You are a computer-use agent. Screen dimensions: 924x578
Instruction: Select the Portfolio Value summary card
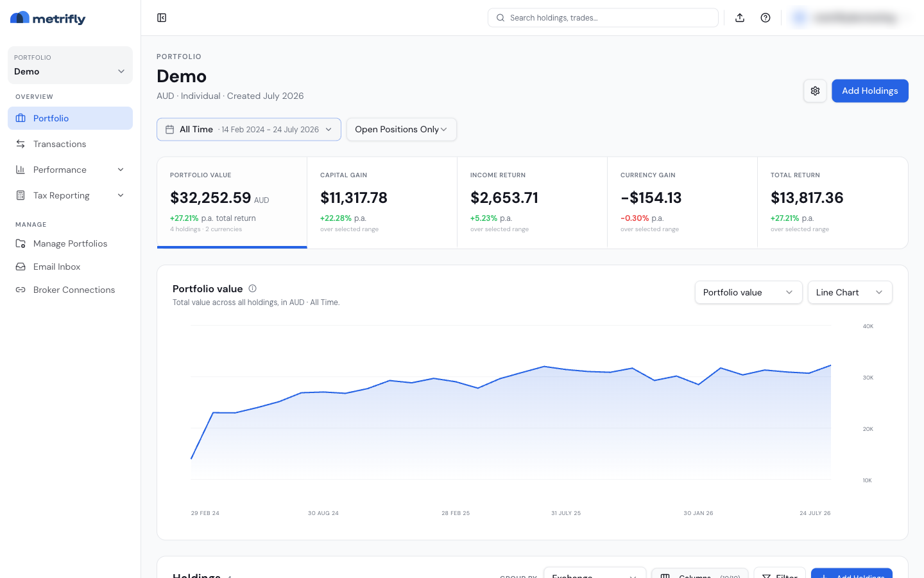pos(232,203)
